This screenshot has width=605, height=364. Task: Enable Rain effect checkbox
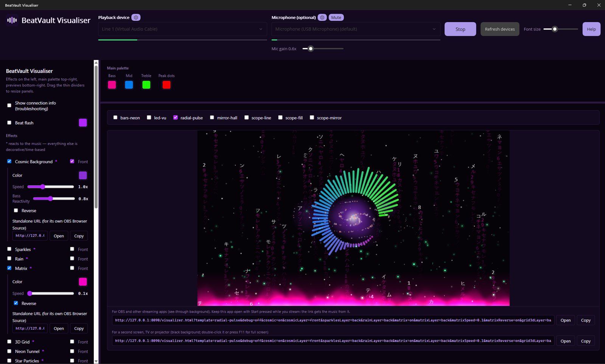tap(9, 259)
